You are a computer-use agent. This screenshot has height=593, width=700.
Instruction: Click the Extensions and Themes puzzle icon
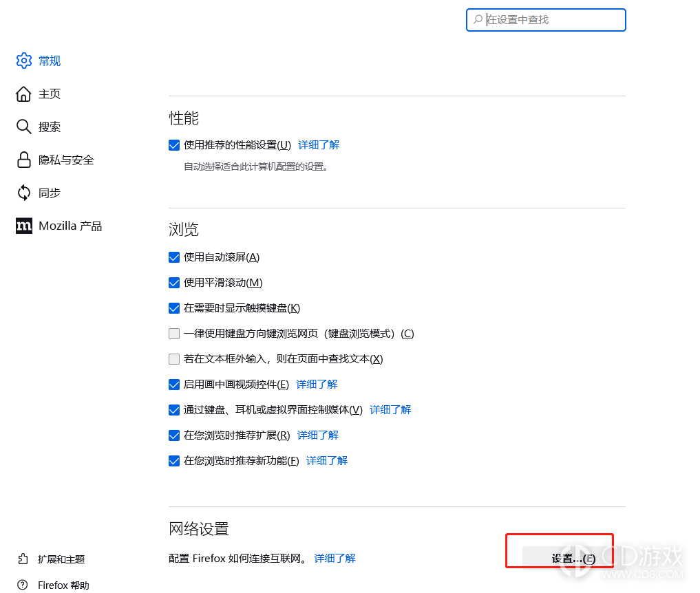point(24,559)
